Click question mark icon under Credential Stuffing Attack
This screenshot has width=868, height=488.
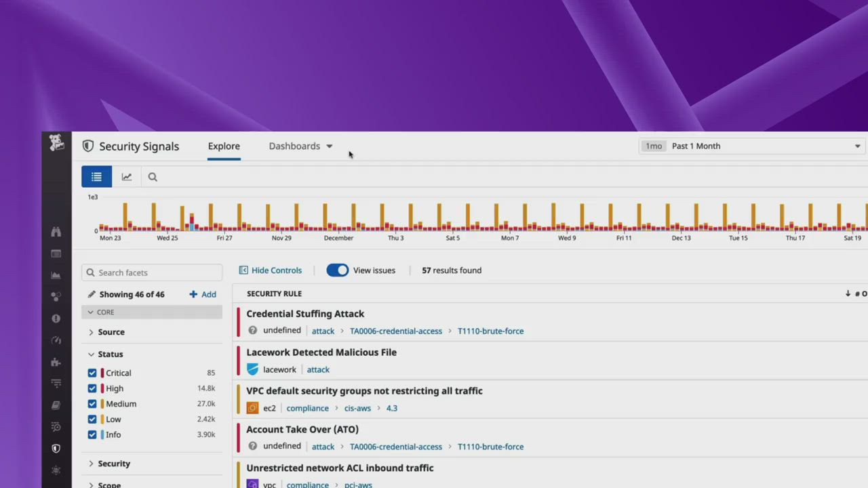252,331
